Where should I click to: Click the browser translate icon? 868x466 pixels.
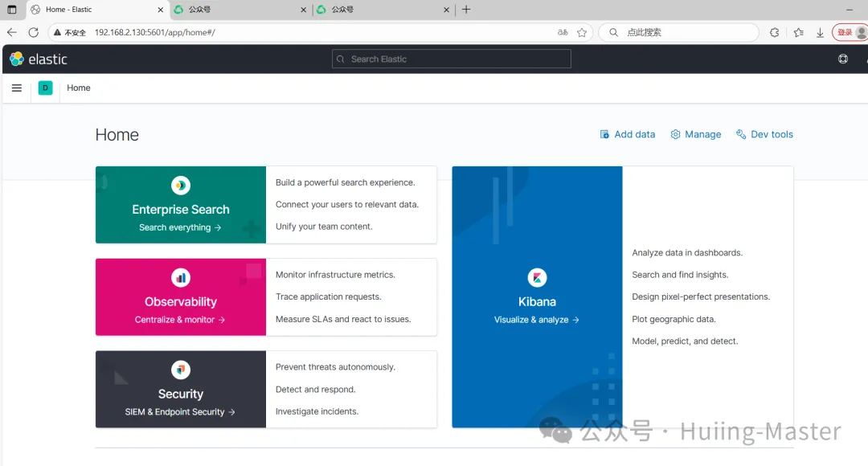(x=563, y=33)
